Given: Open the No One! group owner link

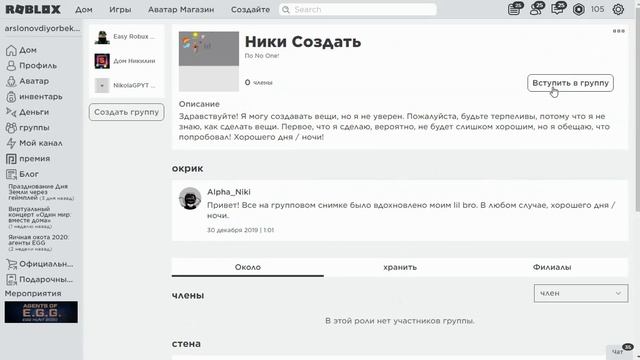Looking at the screenshot, I should (x=266, y=56).
